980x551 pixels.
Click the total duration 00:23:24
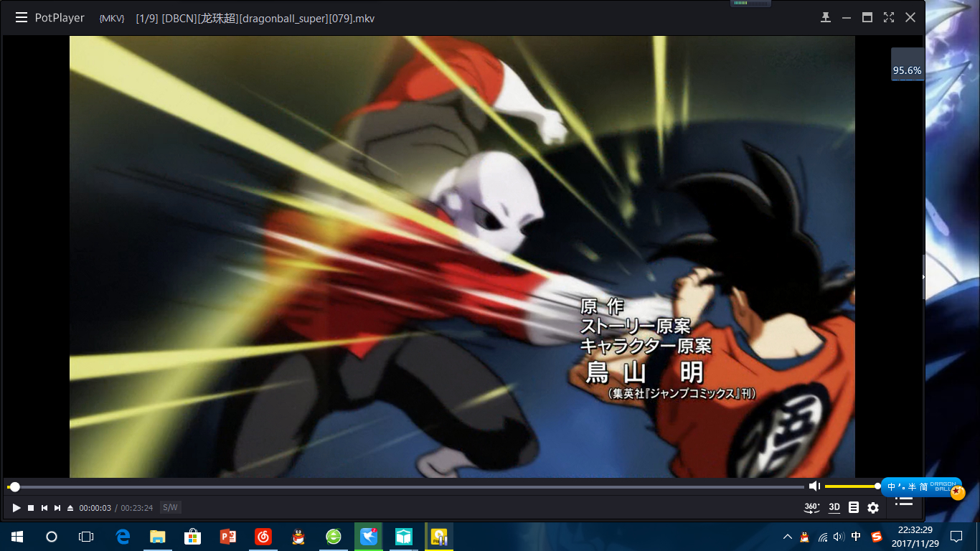[x=136, y=508]
